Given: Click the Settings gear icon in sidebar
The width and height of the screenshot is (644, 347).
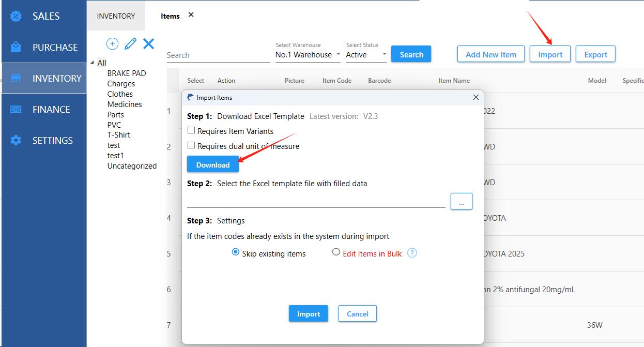Looking at the screenshot, I should point(16,140).
